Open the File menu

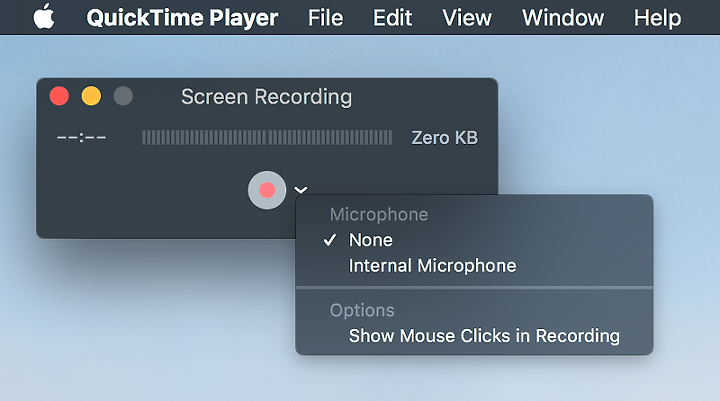(326, 18)
